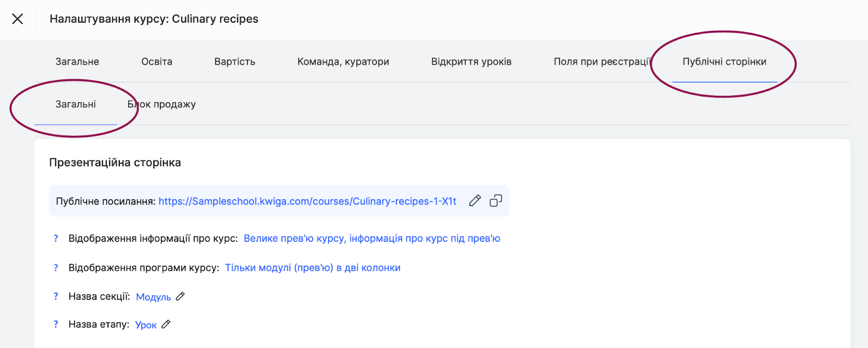Viewport: 868px width, 348px height.
Task: Close the course settings with X icon
Action: (17, 19)
